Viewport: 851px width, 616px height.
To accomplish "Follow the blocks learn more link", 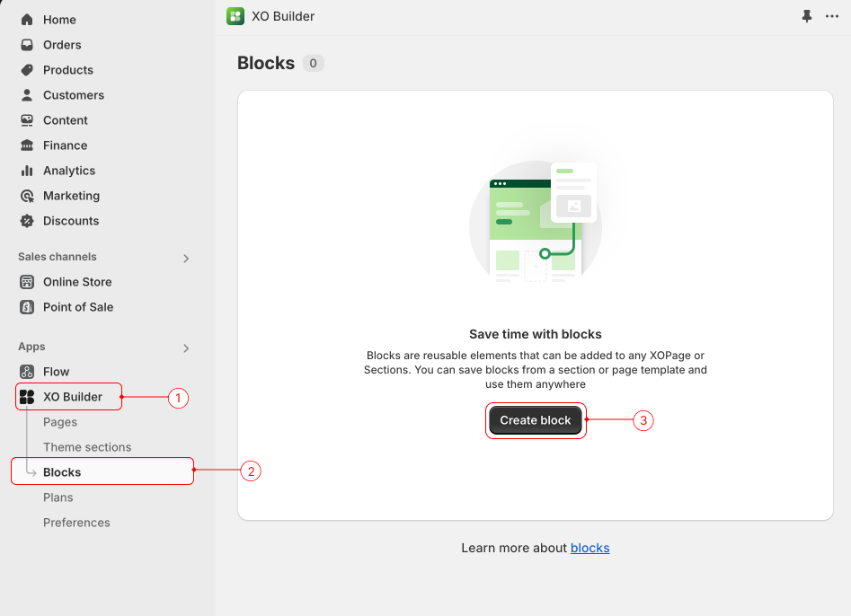I will click(x=589, y=548).
